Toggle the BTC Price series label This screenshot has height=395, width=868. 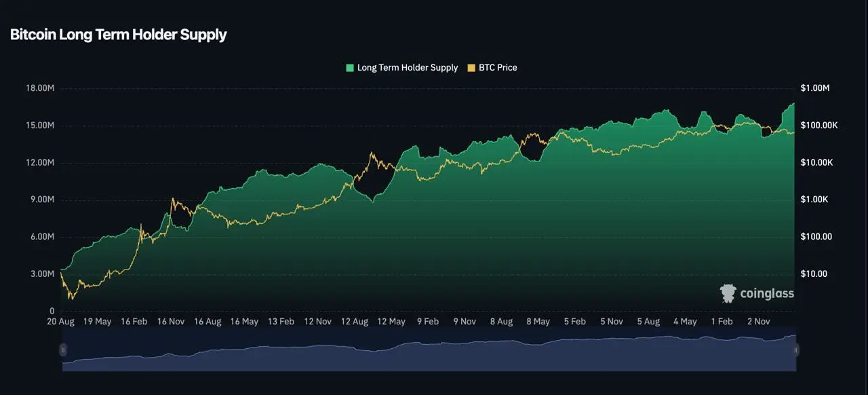pos(498,68)
